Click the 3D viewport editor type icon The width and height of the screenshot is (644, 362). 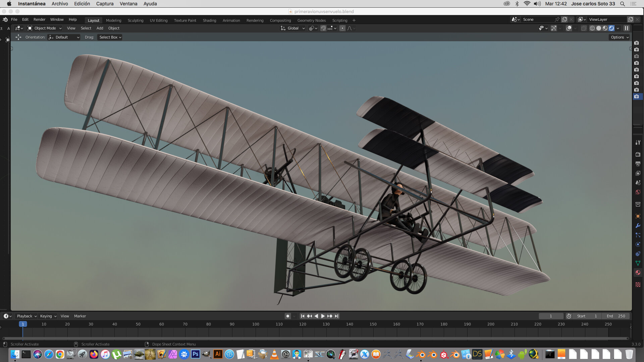click(x=19, y=28)
